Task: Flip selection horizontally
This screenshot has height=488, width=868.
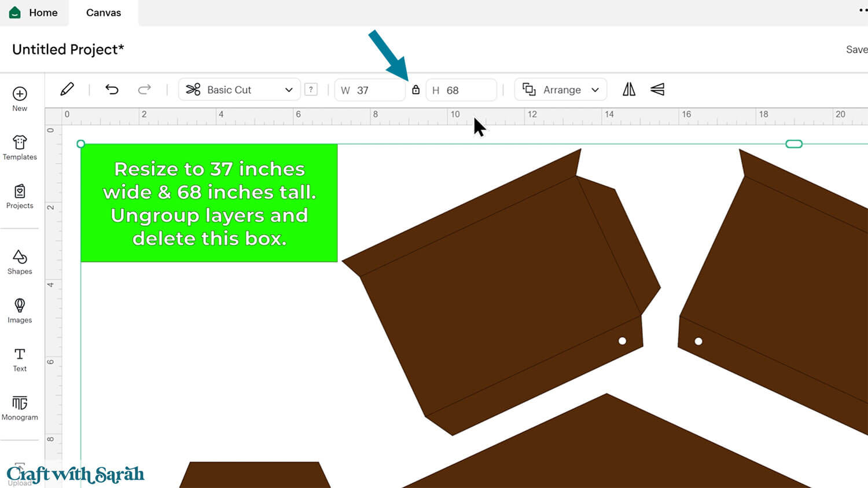Action: click(x=629, y=89)
